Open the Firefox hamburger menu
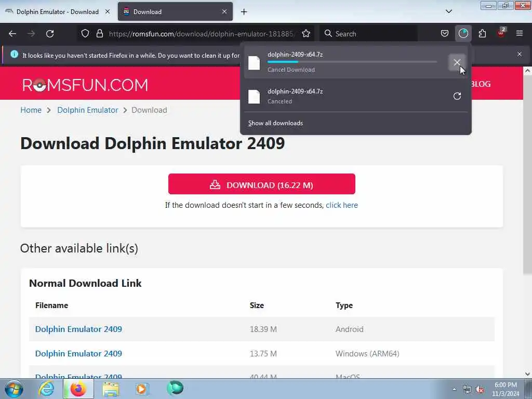 (520, 33)
